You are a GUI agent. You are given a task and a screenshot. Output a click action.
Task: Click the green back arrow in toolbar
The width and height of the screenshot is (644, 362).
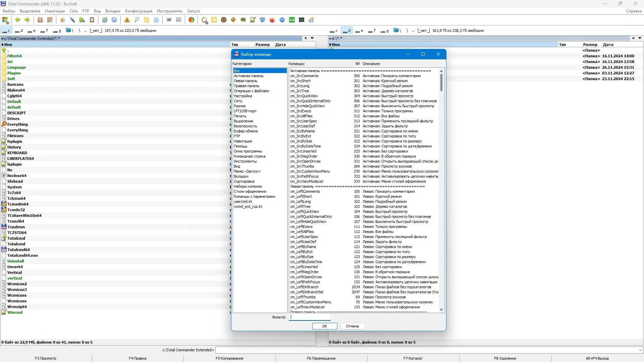[x=17, y=20]
